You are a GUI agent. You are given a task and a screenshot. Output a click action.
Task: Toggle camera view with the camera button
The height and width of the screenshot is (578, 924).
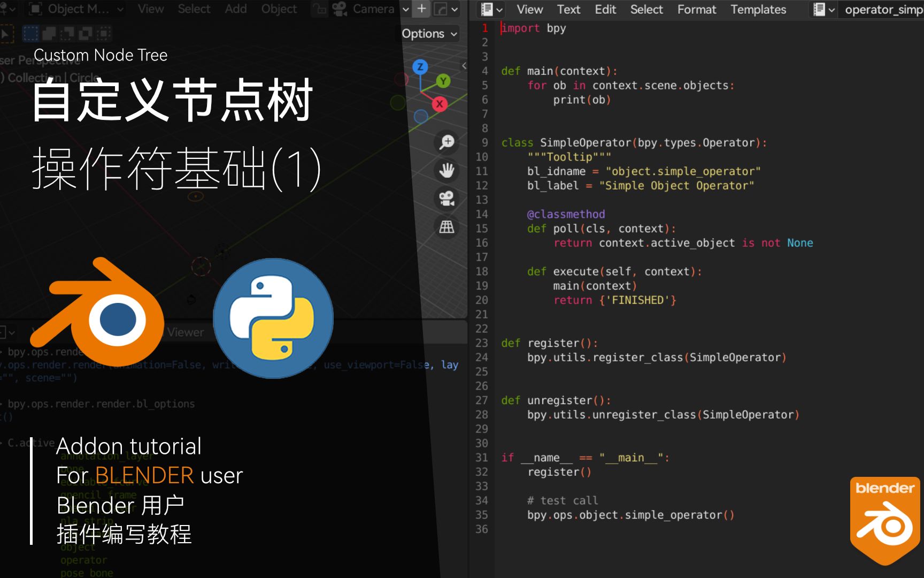(x=446, y=199)
